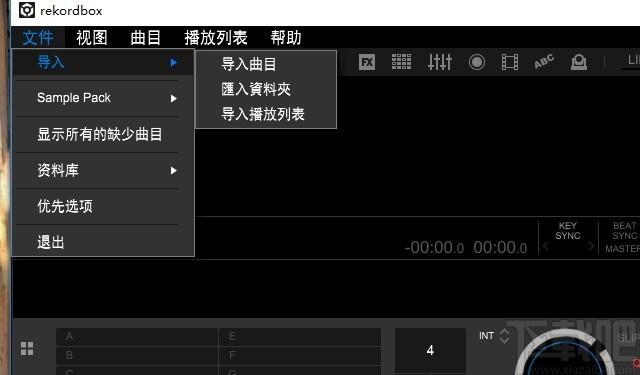The image size is (640, 375).
Task: Trigger hot cue pad B
Action: point(137,355)
